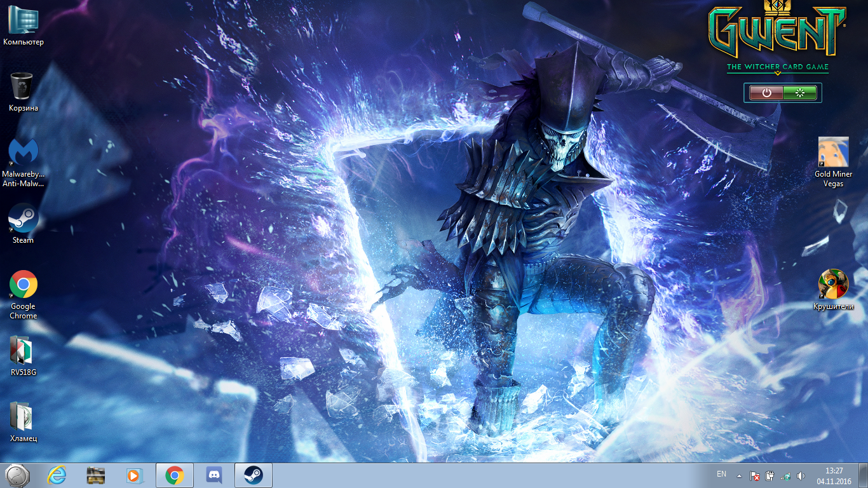This screenshot has width=868, height=488.
Task: Launch Internet Explorer from taskbar
Action: point(57,475)
